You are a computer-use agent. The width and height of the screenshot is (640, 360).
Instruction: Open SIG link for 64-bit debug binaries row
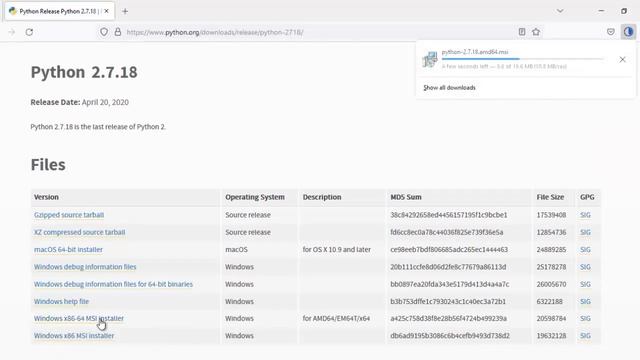[x=585, y=284]
